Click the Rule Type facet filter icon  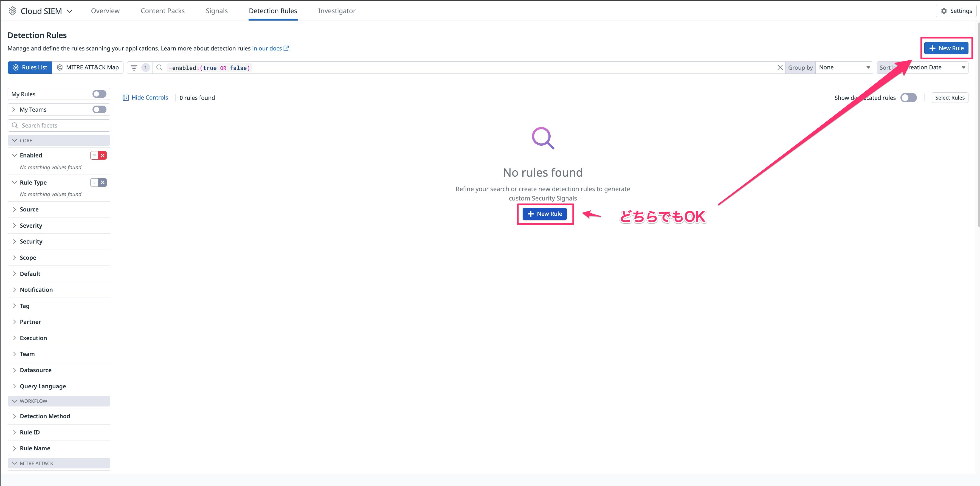[94, 183]
